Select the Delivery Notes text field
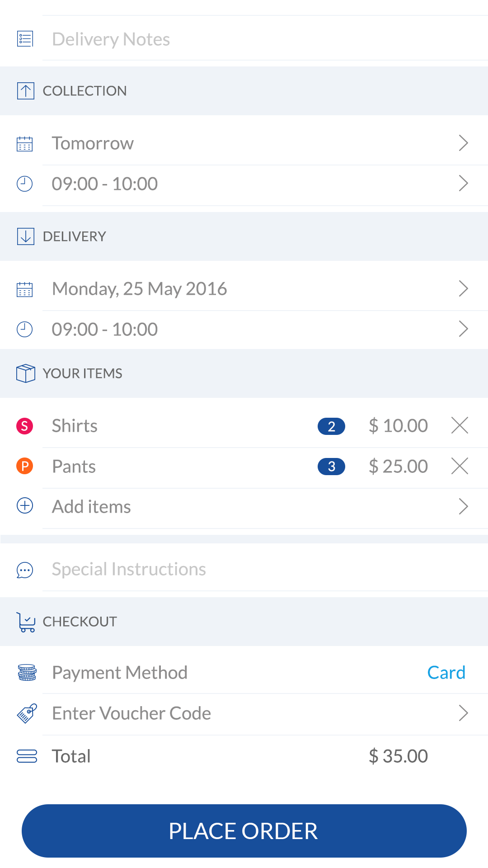 tap(265, 39)
